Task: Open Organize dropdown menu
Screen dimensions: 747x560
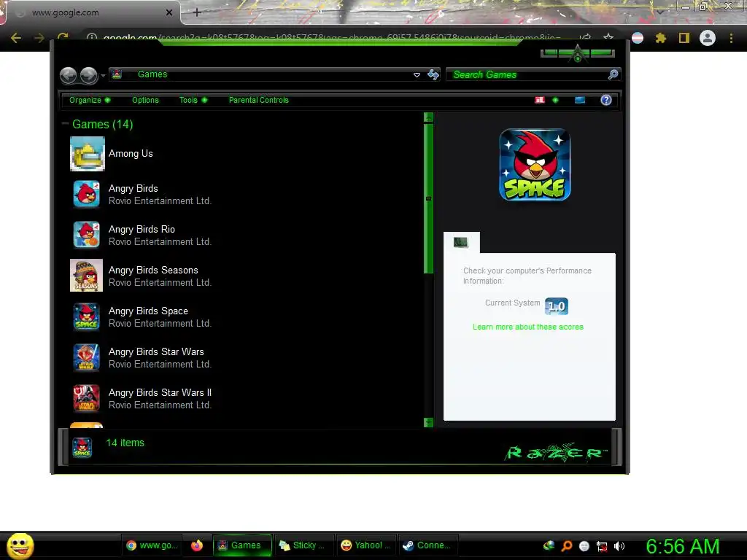Action: pyautogui.click(x=90, y=100)
